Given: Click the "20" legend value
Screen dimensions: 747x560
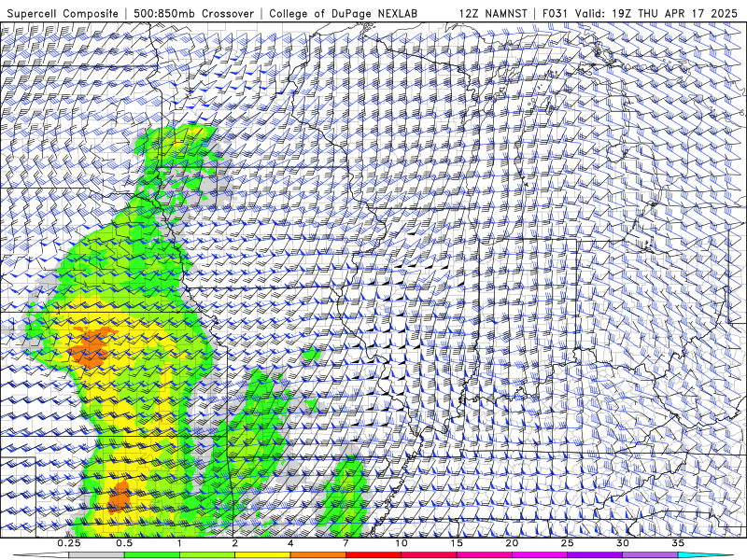Looking at the screenshot, I should point(512,543).
